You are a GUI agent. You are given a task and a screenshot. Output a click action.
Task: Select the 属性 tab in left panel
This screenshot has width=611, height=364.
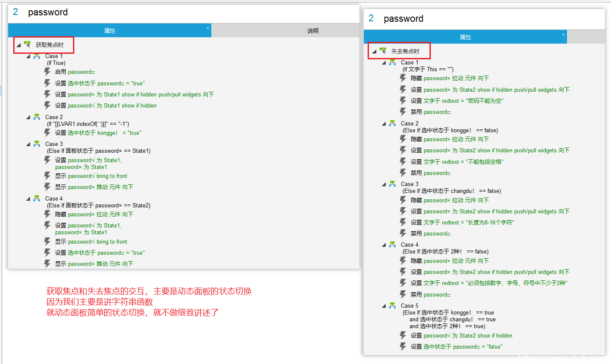point(110,31)
